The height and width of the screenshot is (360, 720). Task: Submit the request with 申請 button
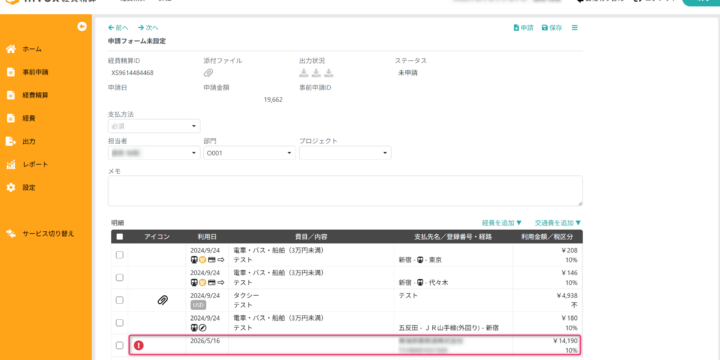pyautogui.click(x=523, y=28)
